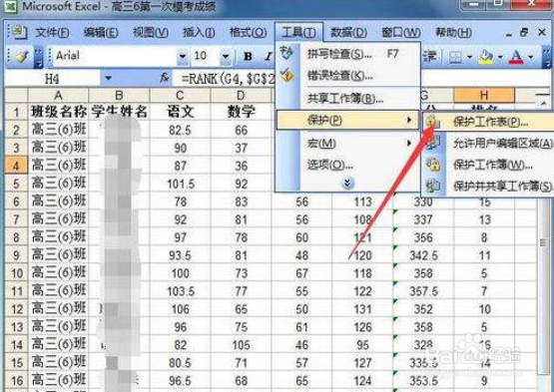
Task: Select 保护并共享工作簿 submenu entry
Action: pos(487,186)
